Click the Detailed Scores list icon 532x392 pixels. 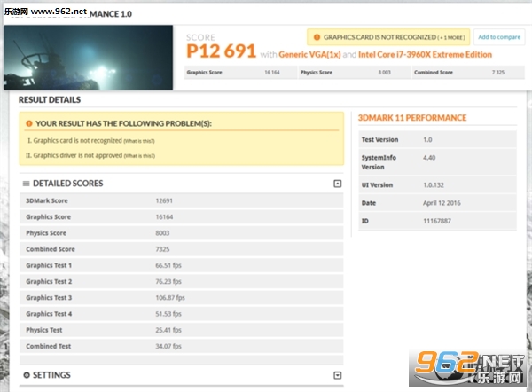click(26, 184)
